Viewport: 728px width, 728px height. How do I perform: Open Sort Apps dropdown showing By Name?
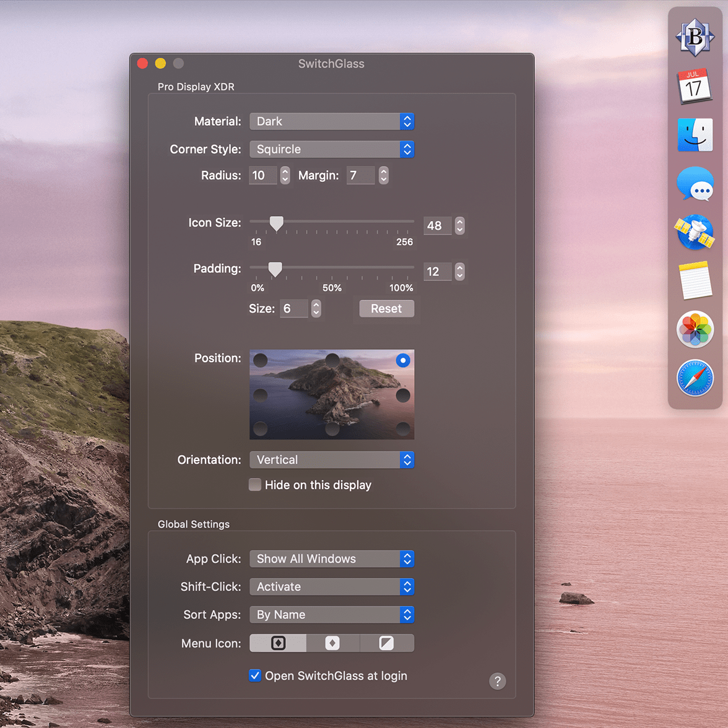(332, 614)
